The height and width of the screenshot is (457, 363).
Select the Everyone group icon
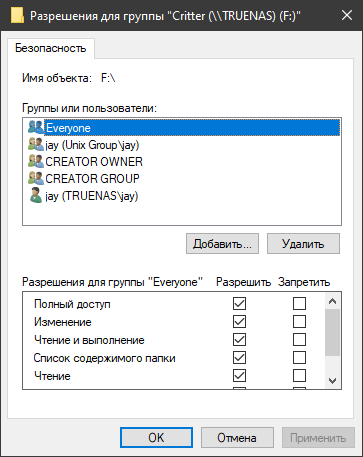[36, 127]
